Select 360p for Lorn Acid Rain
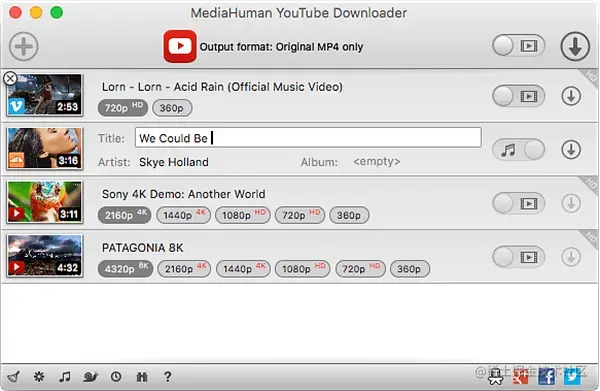Image resolution: width=600 pixels, height=391 pixels. [172, 108]
